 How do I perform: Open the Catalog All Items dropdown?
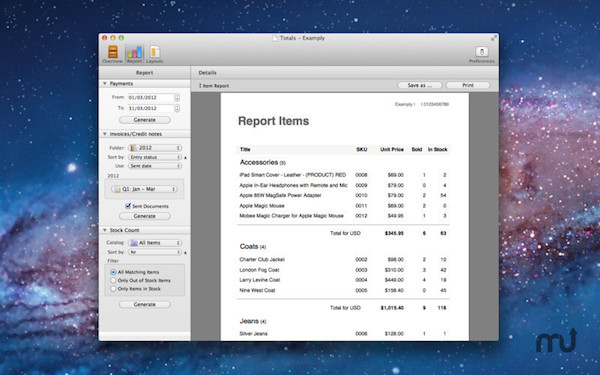155,243
